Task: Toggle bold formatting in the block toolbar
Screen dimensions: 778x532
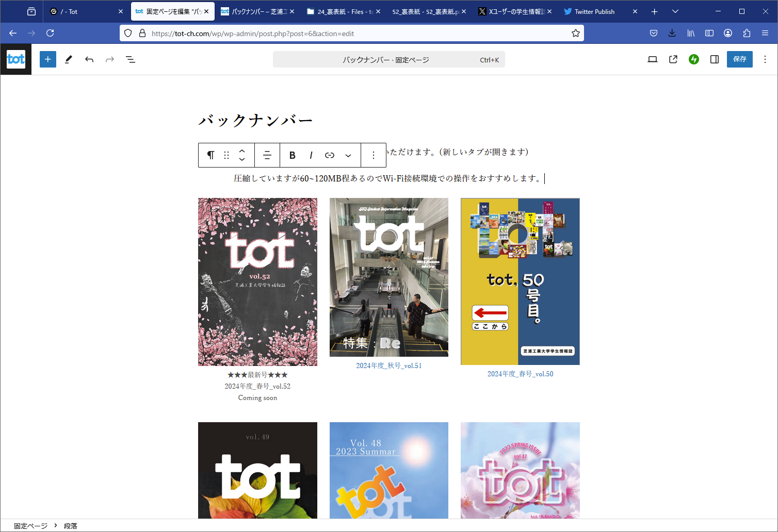Action: coord(292,155)
